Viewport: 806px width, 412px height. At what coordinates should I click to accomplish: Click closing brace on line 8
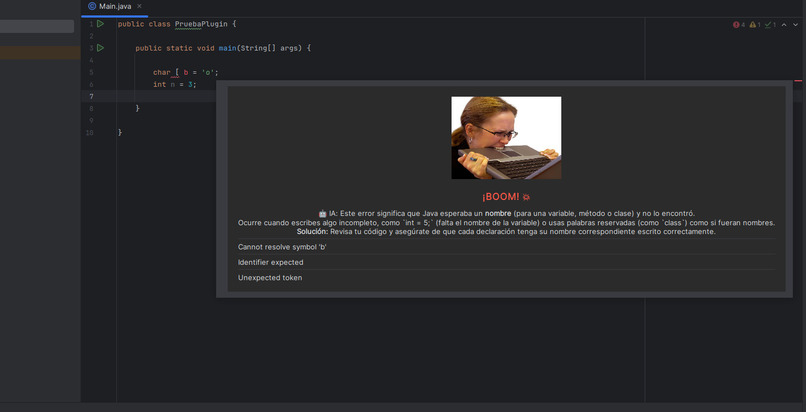(x=137, y=108)
